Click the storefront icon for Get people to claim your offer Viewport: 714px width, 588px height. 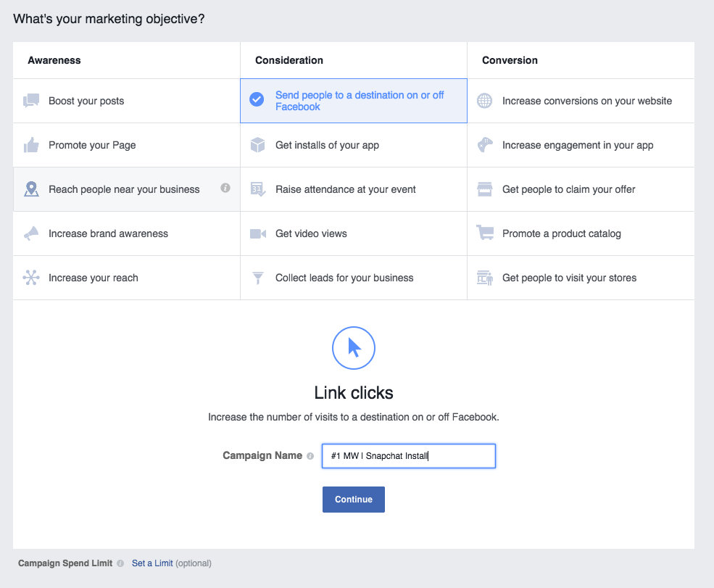click(484, 189)
